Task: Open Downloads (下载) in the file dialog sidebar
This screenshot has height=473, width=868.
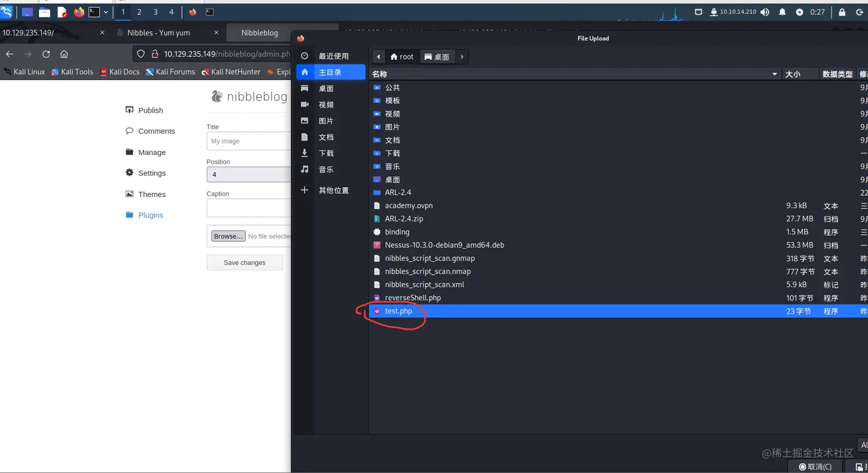Action: [x=331, y=153]
